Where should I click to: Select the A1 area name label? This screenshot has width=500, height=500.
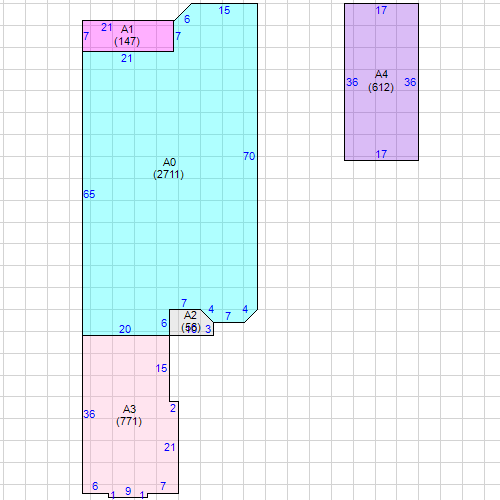click(127, 29)
